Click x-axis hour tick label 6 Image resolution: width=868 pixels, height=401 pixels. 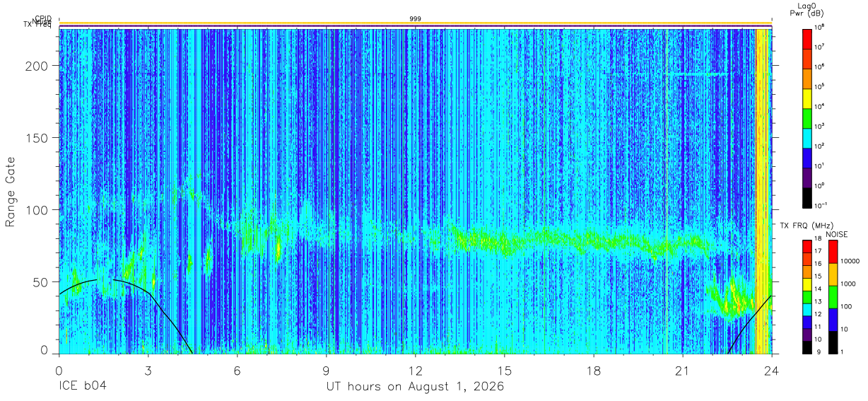237,371
